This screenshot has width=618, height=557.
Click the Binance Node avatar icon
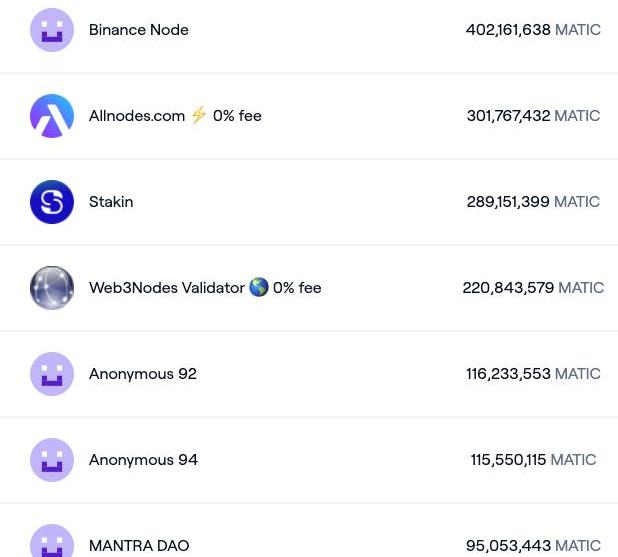click(52, 30)
